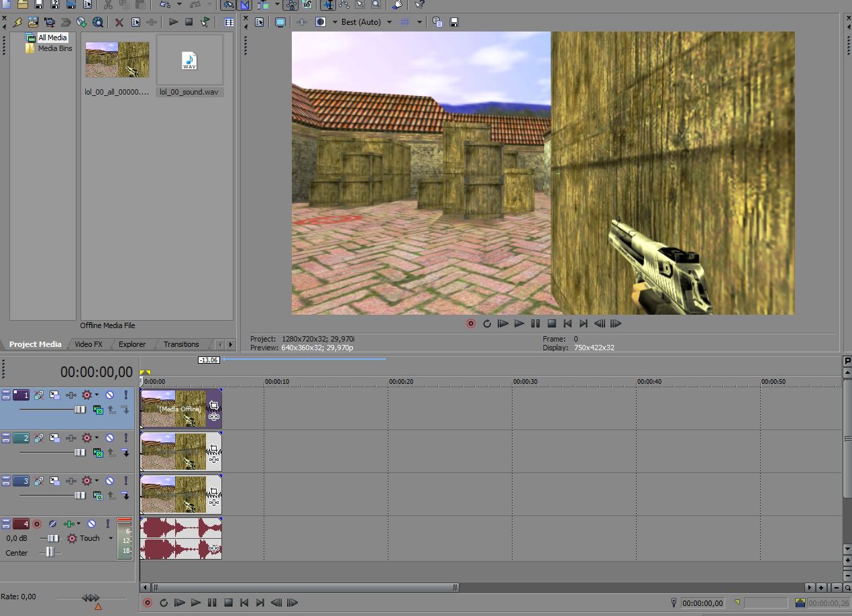Remove selected media with red X icon
Viewport: 852px width, 616px height.
click(119, 22)
